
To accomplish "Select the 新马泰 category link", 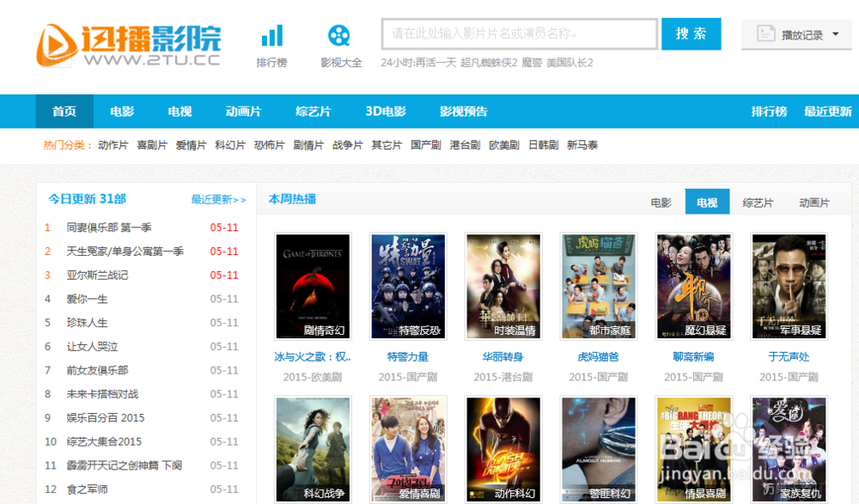I will tap(582, 145).
